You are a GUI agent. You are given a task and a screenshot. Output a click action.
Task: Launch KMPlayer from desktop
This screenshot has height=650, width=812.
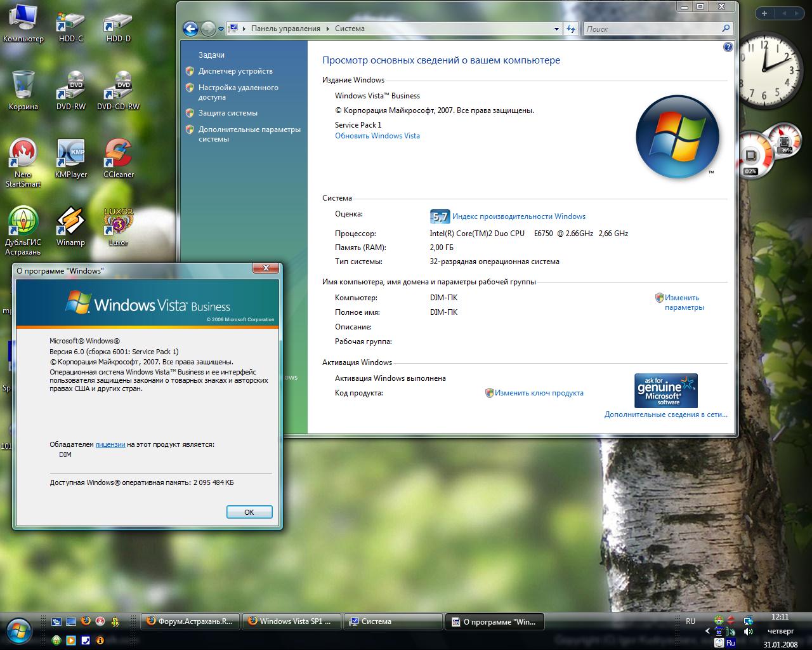[x=70, y=159]
